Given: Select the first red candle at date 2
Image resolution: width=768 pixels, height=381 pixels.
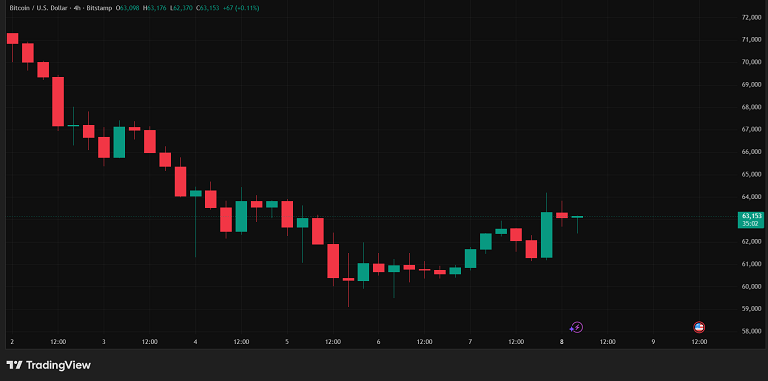Looking at the screenshot, I should tap(12, 38).
